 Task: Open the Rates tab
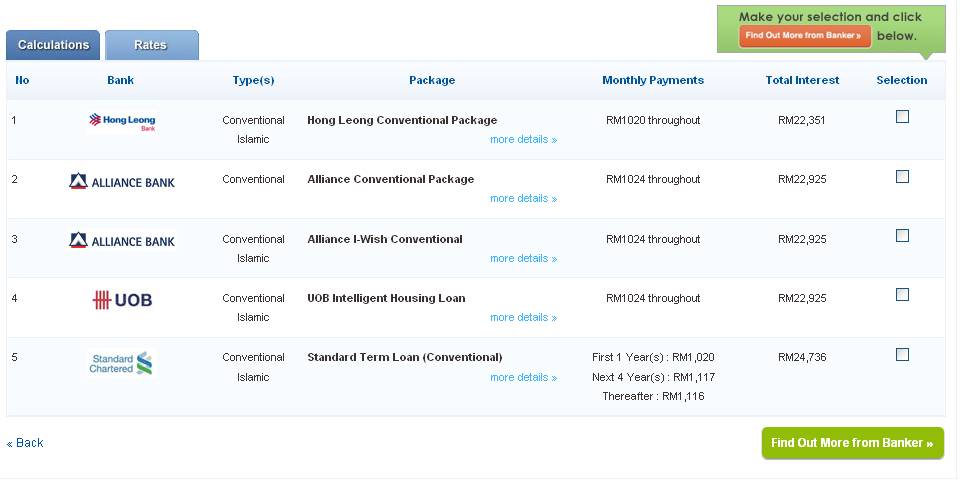(152, 45)
